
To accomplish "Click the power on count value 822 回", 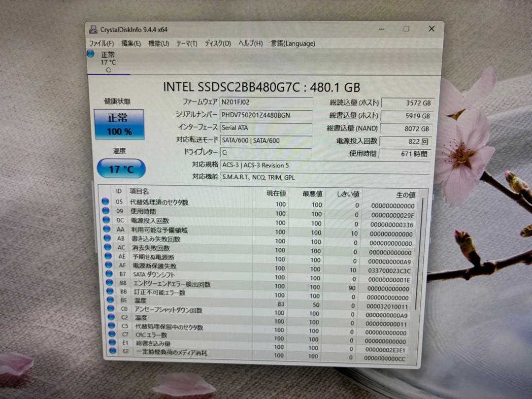I will 405,141.
